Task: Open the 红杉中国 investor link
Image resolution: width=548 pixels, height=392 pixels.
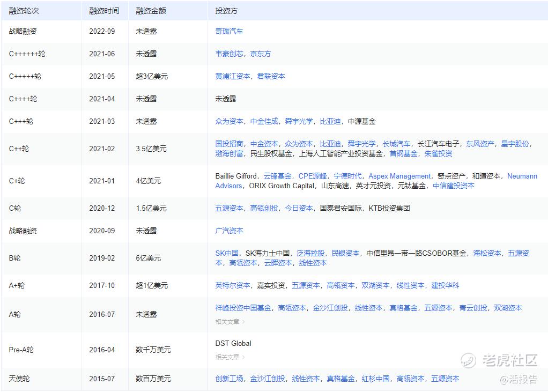Action: coord(375,379)
